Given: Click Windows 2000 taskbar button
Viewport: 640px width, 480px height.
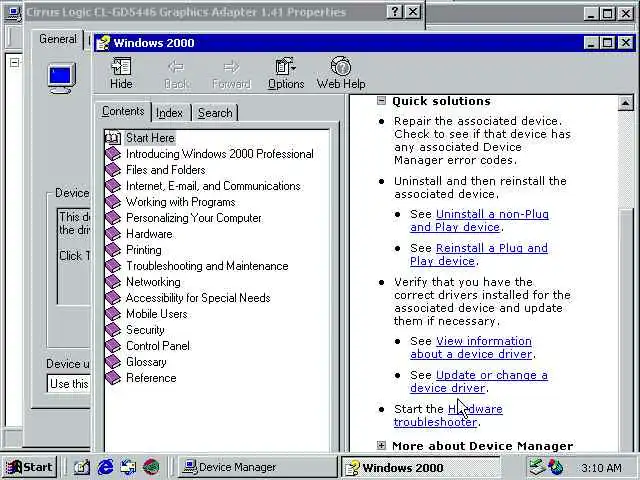Looking at the screenshot, I should coord(420,468).
